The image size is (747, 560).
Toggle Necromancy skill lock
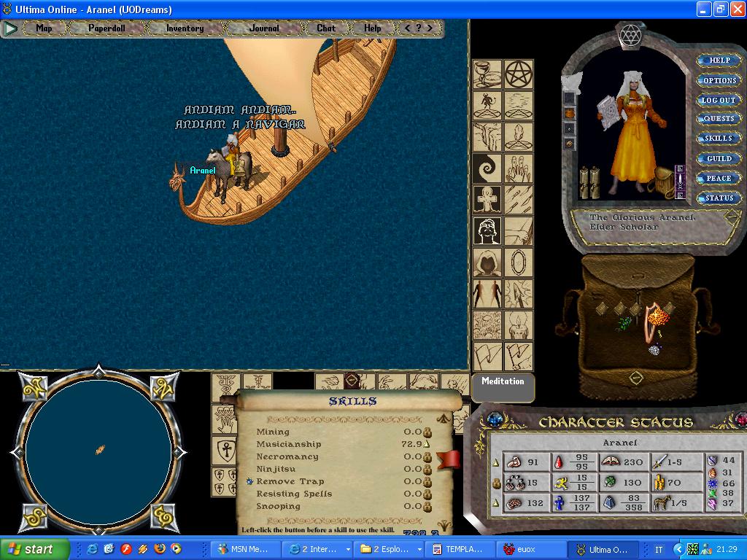click(427, 456)
